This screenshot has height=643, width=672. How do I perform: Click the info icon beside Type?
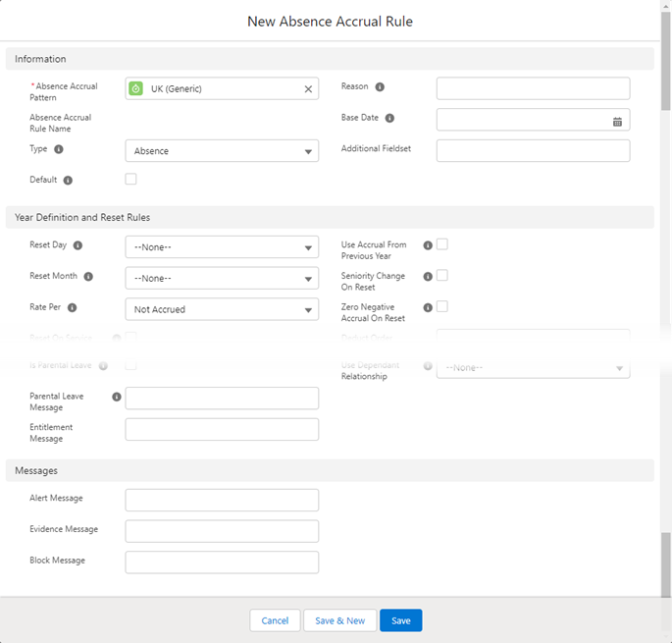[x=59, y=149]
